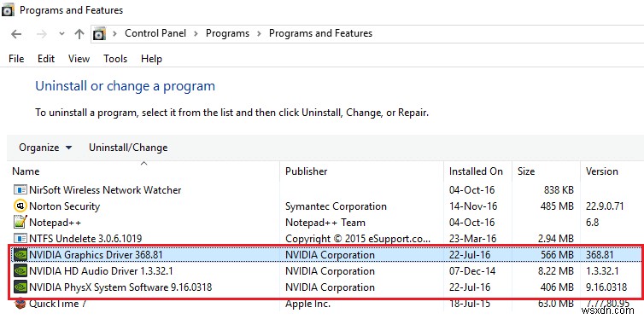
Task: Click the 22.9.0.71 version value
Action: pos(605,206)
